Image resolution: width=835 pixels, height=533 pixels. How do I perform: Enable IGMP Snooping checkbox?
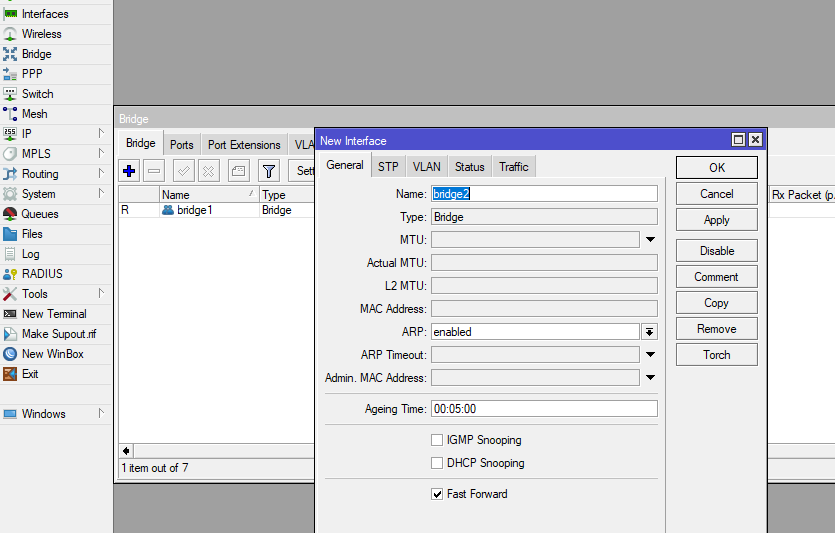coord(437,440)
